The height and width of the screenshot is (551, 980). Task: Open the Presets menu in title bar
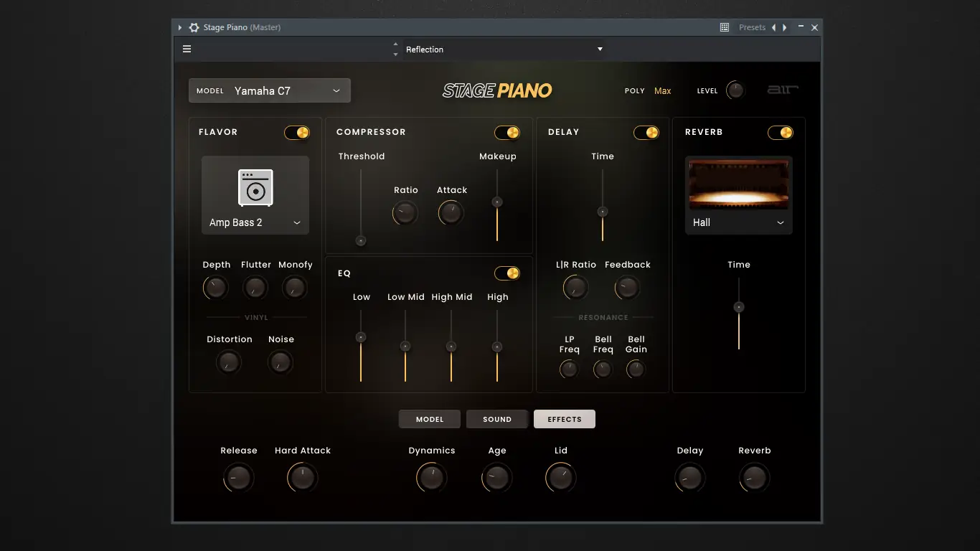[x=753, y=27]
